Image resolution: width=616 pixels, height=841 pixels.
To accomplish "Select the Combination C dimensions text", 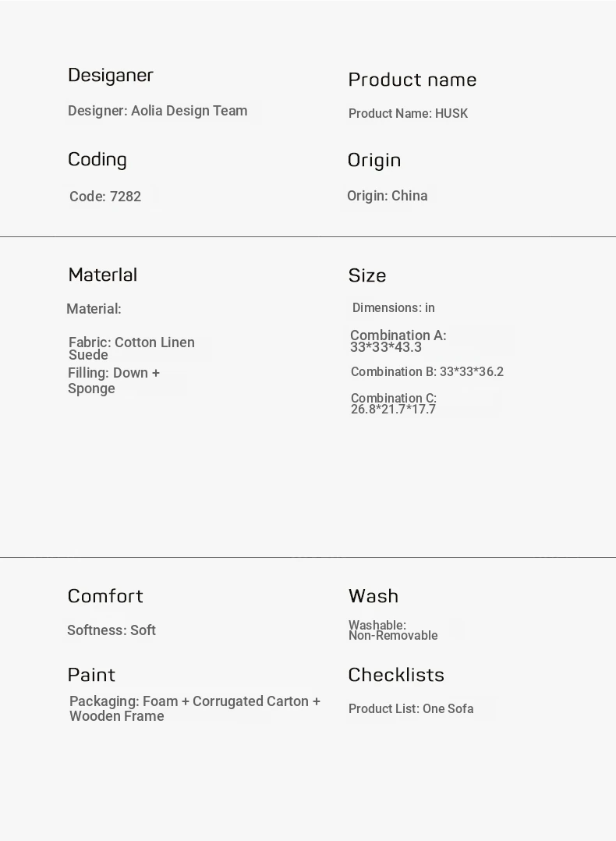I will coord(393,404).
